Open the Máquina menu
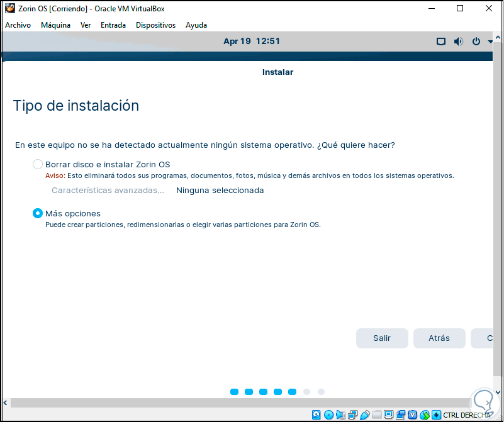Screen dimensions: 504x422 coord(55,25)
